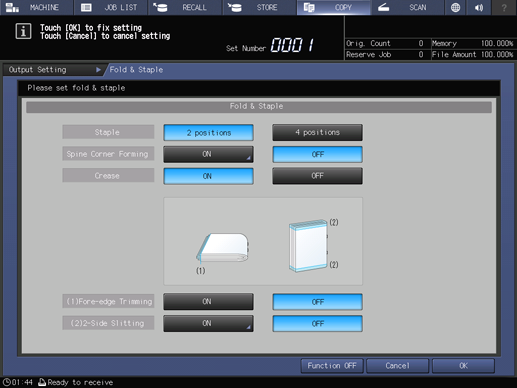Viewport: 517px width, 388px height.
Task: Select the MACHINE tab icon
Action: tap(12, 7)
